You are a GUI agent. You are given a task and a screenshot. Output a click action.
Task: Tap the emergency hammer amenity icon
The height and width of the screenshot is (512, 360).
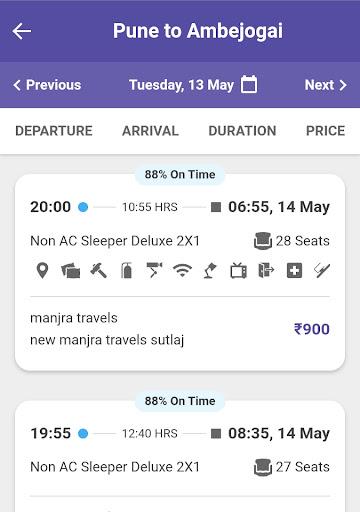coord(99,270)
